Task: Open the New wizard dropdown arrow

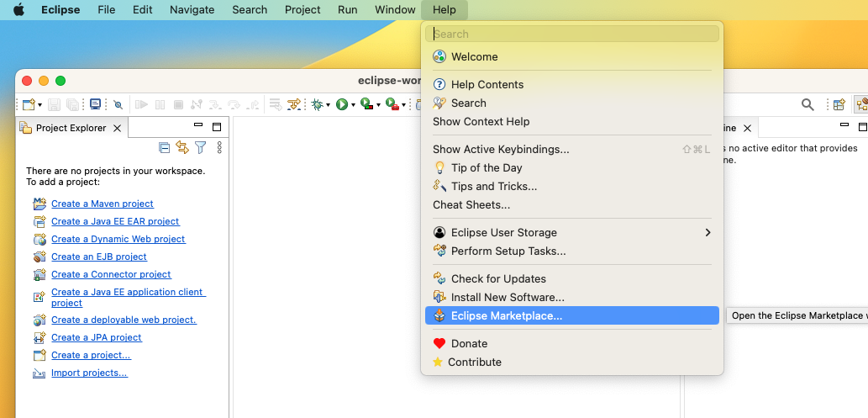Action: click(x=39, y=105)
